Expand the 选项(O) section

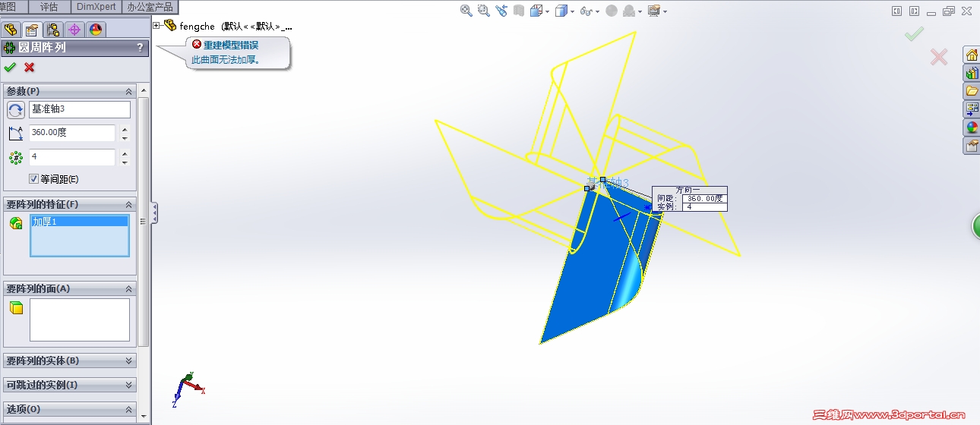pos(128,409)
